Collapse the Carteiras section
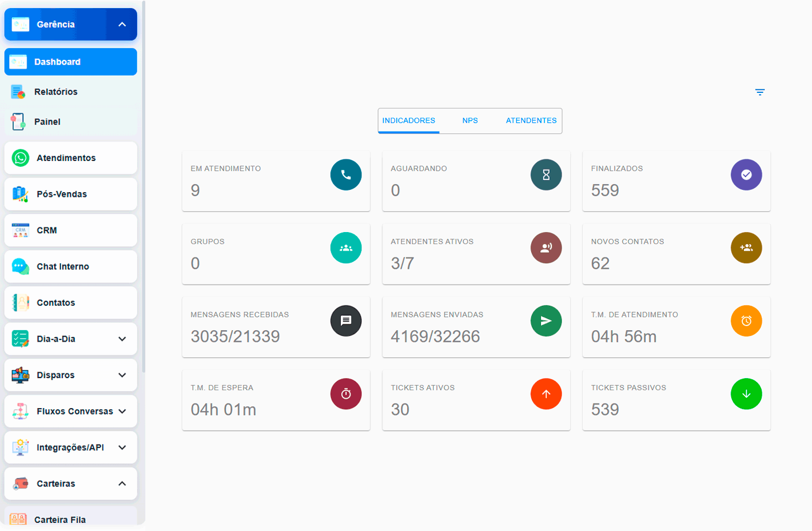812x531 pixels. 122,484
